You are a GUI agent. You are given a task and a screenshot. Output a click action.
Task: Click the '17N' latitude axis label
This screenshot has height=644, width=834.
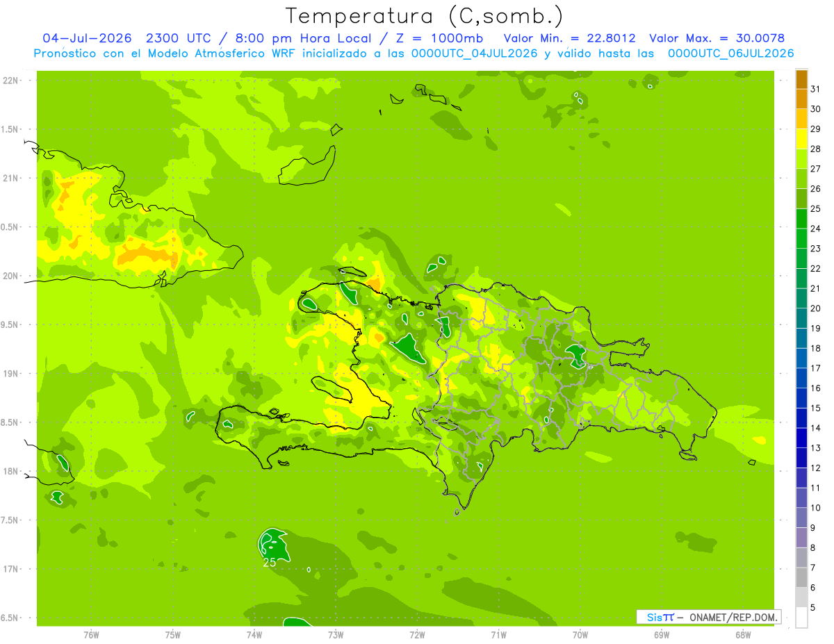[x=11, y=569]
